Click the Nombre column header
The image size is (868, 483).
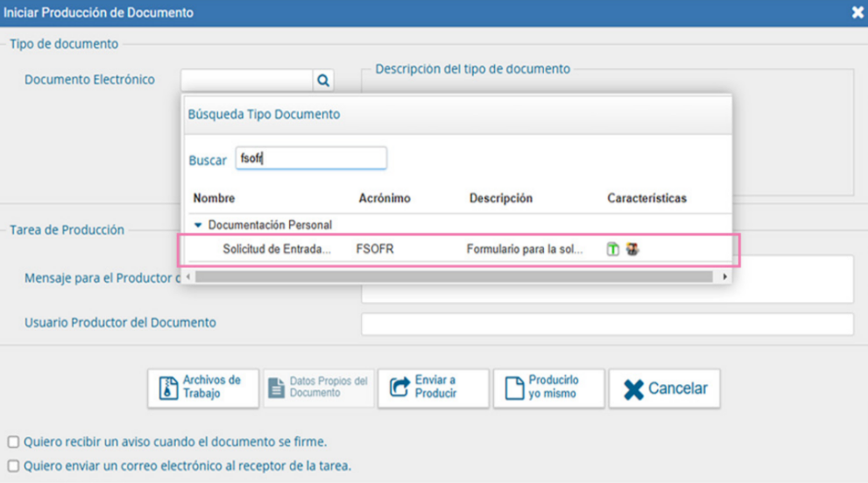point(214,199)
